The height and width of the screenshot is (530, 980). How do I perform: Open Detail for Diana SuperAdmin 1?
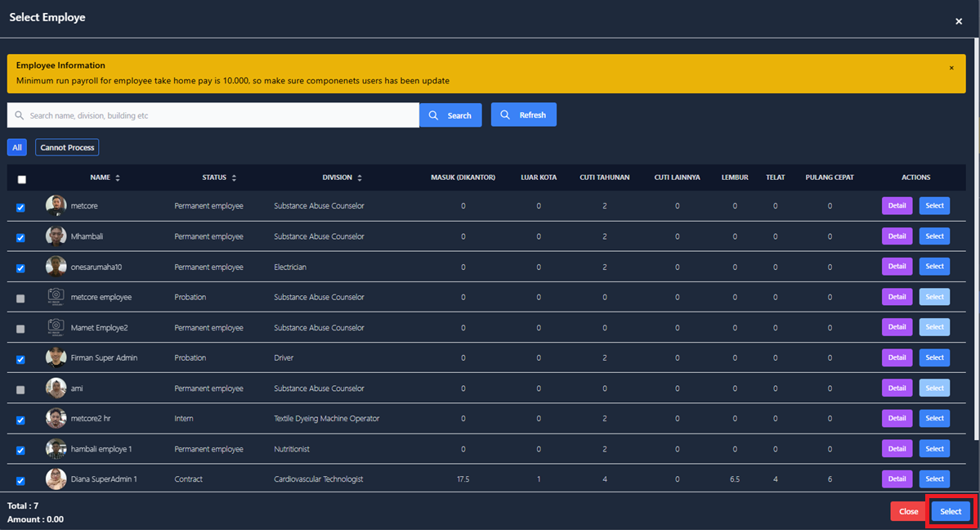[897, 478]
